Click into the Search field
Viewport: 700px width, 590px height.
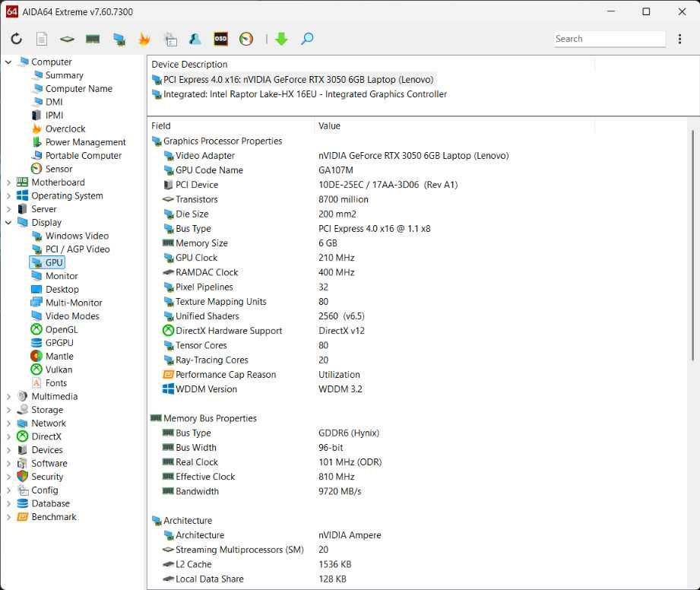click(x=610, y=39)
